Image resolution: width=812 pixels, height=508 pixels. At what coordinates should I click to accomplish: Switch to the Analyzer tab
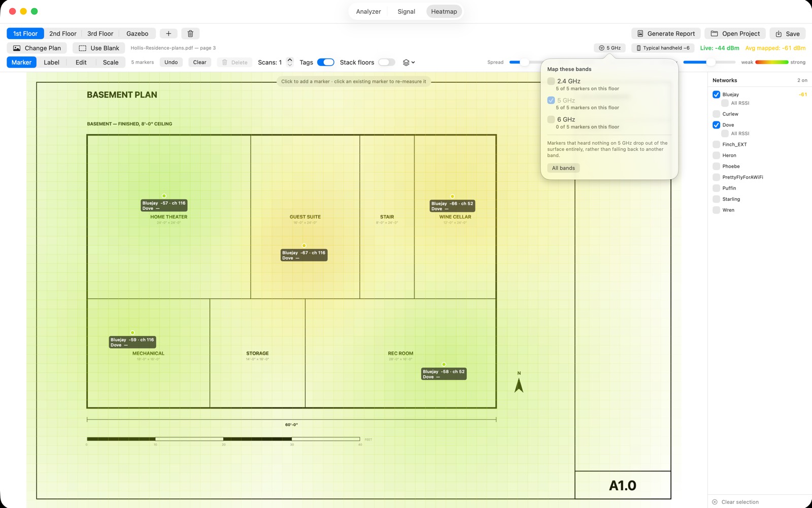coord(368,12)
